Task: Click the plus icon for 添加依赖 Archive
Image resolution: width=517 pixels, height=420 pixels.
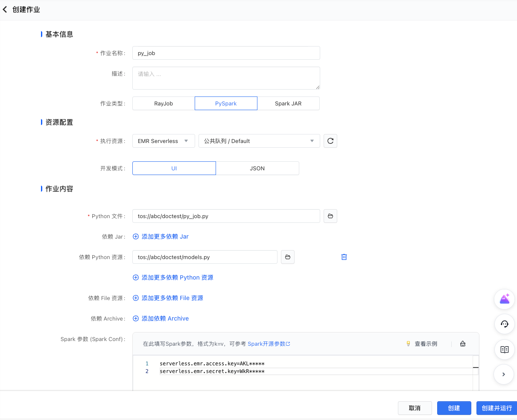Action: click(x=136, y=318)
